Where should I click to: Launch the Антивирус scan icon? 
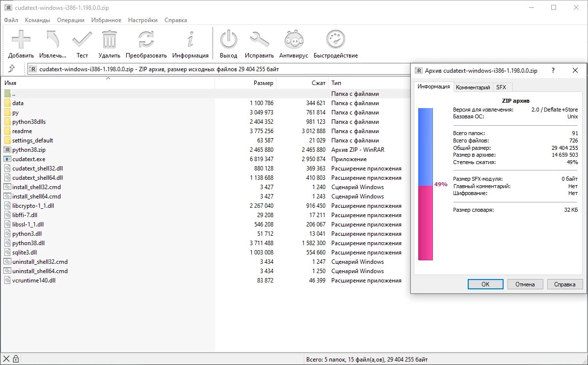(x=294, y=39)
